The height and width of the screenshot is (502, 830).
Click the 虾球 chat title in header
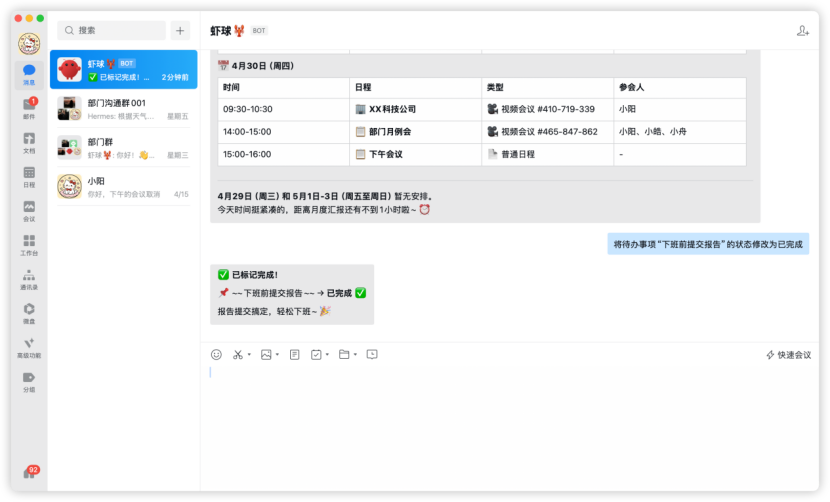pos(227,31)
